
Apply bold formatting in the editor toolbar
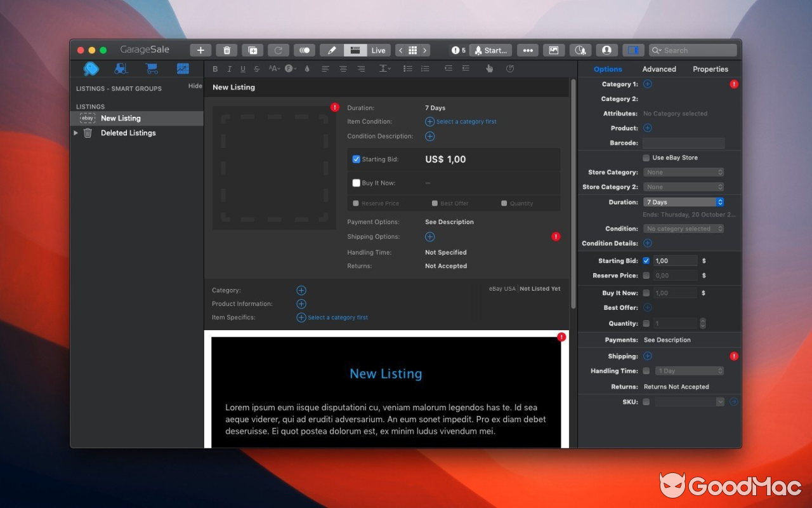[x=215, y=68]
